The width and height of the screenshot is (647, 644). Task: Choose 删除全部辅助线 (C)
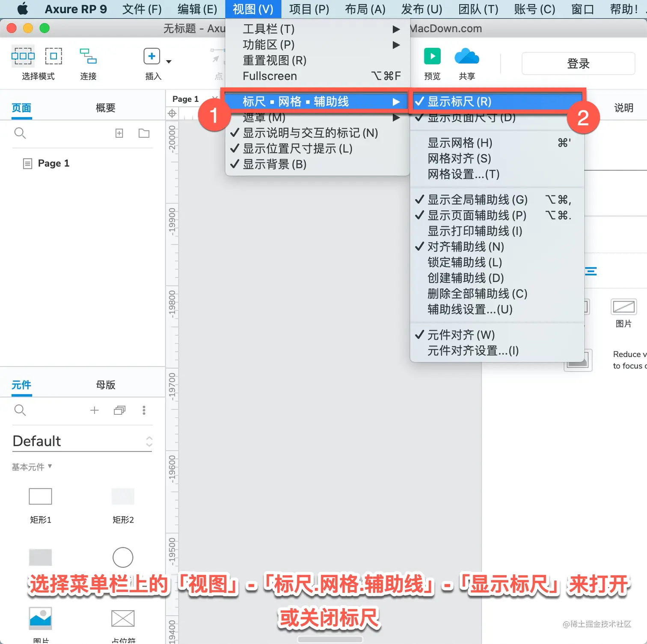[497, 294]
